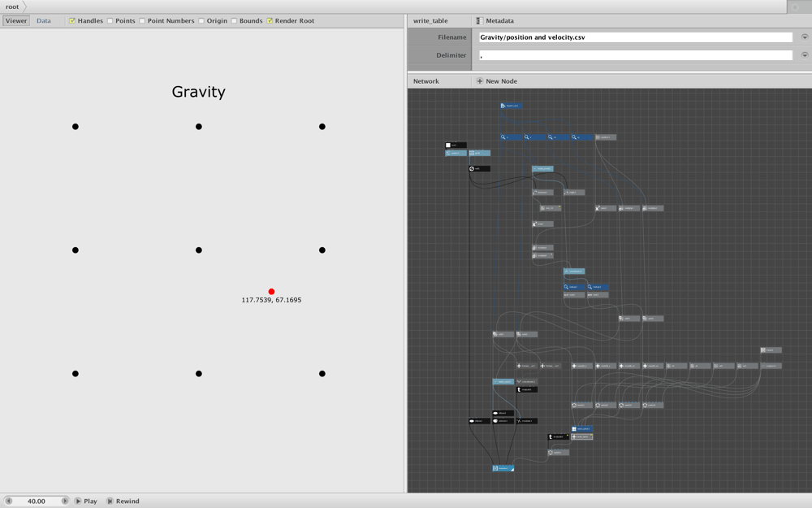Select the switch1 node
This screenshot has height=508, width=812.
coord(582,405)
